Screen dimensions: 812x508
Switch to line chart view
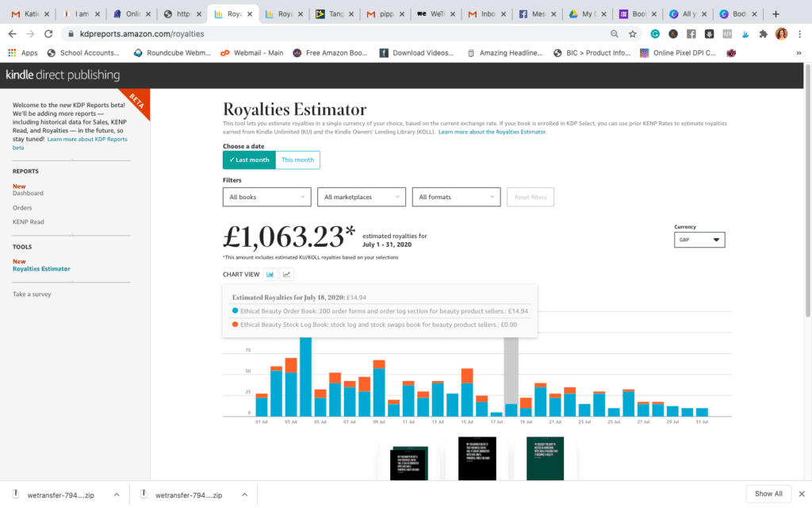286,274
